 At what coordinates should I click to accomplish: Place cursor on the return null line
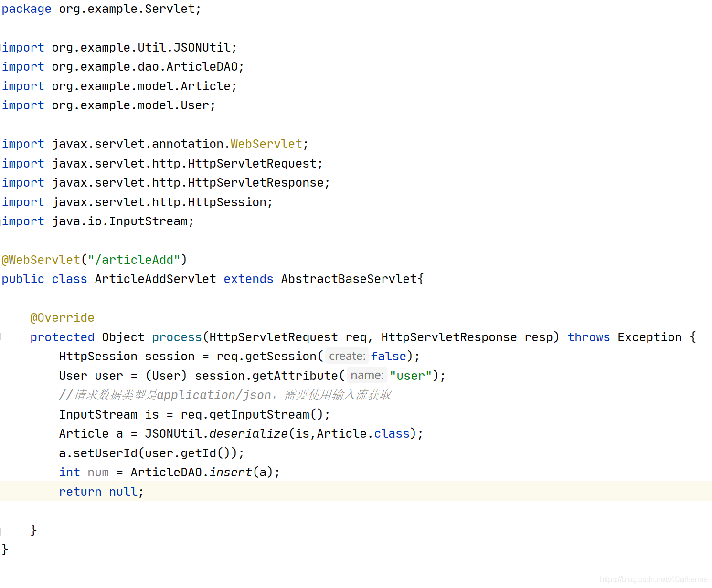coord(356,491)
